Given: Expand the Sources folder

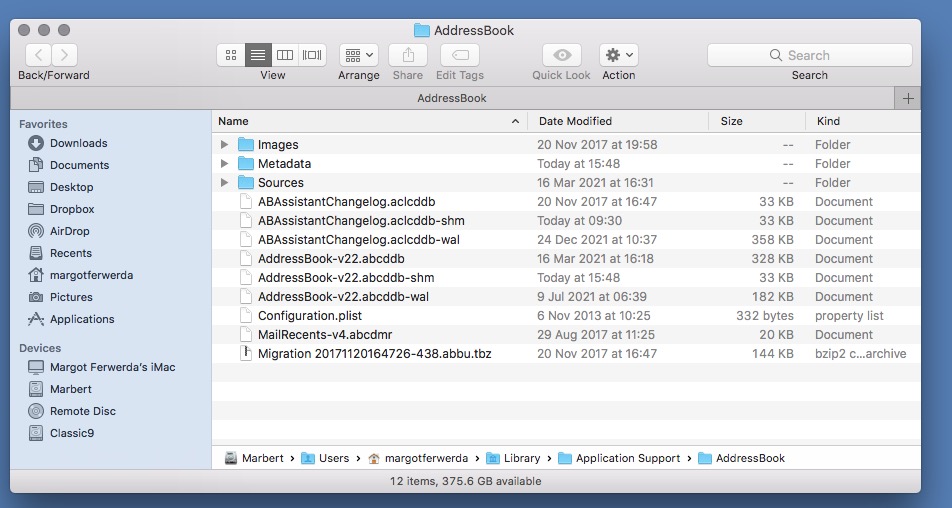Looking at the screenshot, I should pyautogui.click(x=224, y=183).
